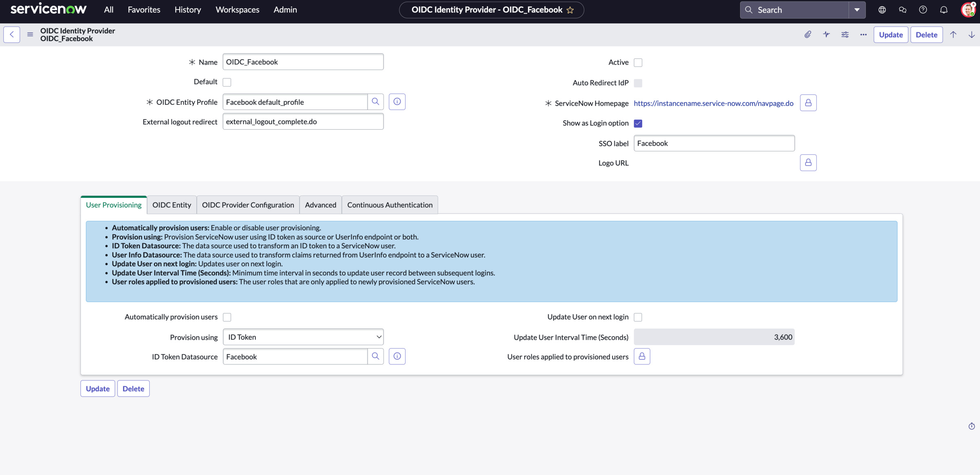Click the Update User Interval Time field

(x=714, y=337)
